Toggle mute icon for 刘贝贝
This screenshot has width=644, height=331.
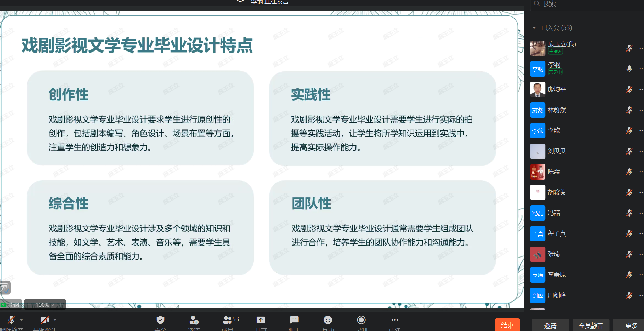point(629,151)
